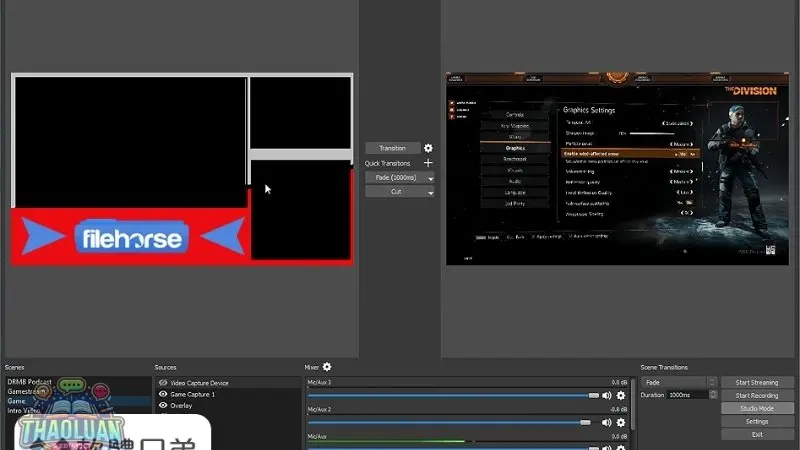The height and width of the screenshot is (450, 800).
Task: Open the Mixer settings gear icon
Action: pos(327,367)
